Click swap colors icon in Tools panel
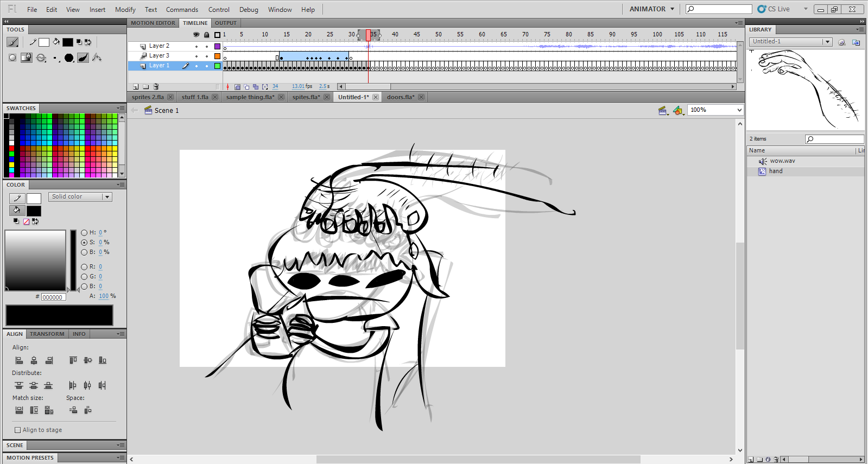 click(88, 42)
